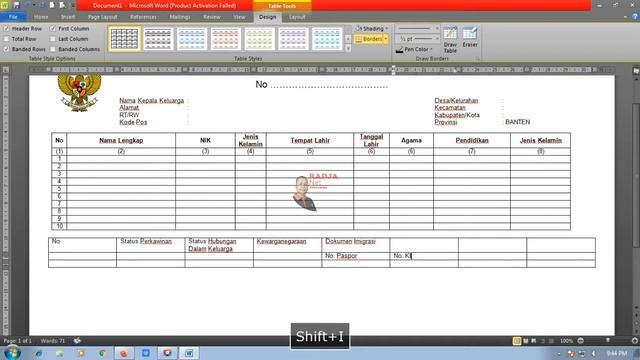Toggle the Header Row checkbox
This screenshot has width=640, height=360.
point(7,29)
